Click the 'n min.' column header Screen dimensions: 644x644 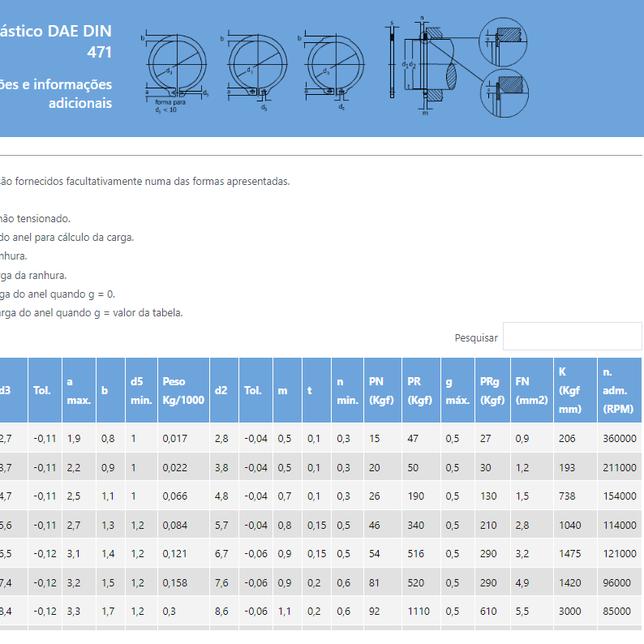pos(347,390)
